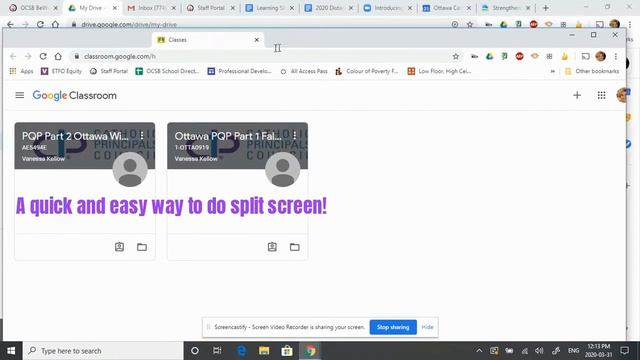Open Cortana circle on taskbar

coord(195,351)
